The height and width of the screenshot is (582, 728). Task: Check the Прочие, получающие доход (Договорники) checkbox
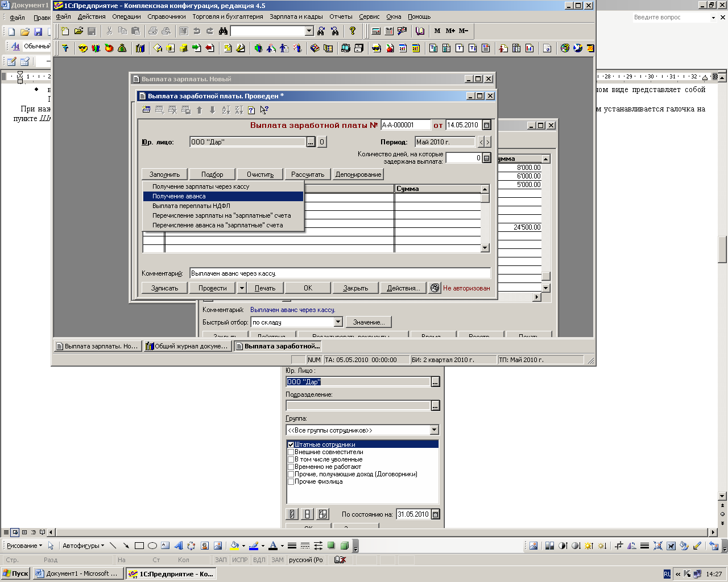tap(291, 474)
